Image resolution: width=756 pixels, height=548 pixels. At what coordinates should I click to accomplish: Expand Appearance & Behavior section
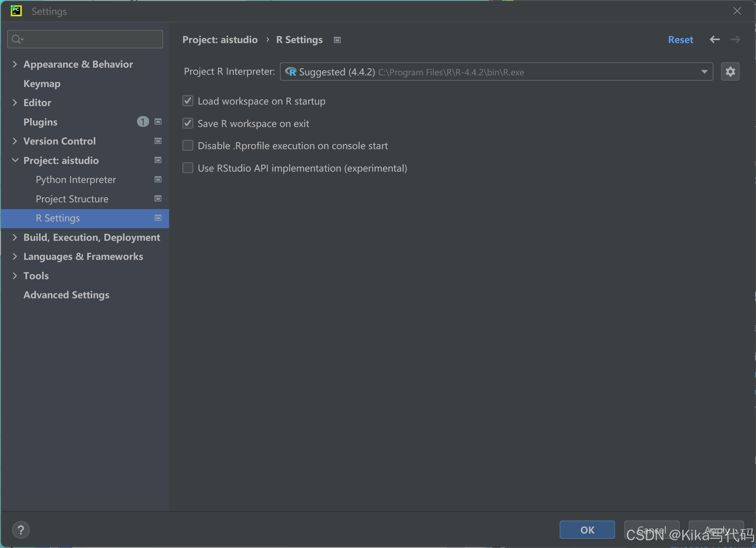click(x=15, y=64)
